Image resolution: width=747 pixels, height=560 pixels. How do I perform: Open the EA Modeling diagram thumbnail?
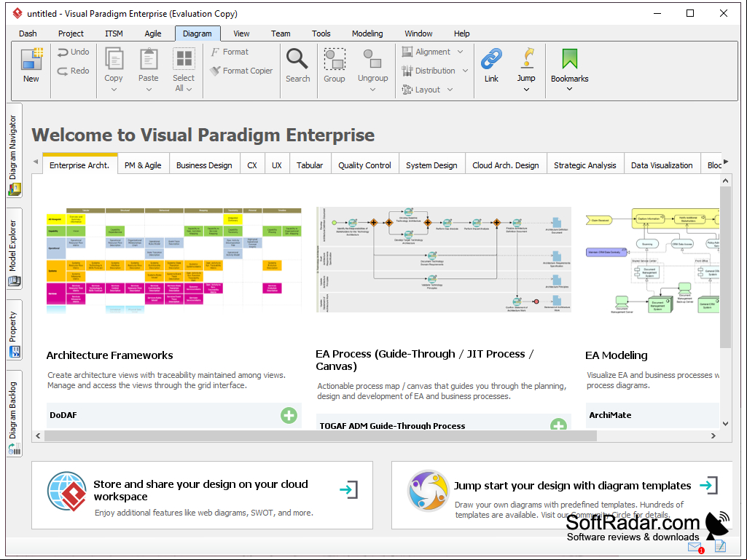click(x=652, y=261)
